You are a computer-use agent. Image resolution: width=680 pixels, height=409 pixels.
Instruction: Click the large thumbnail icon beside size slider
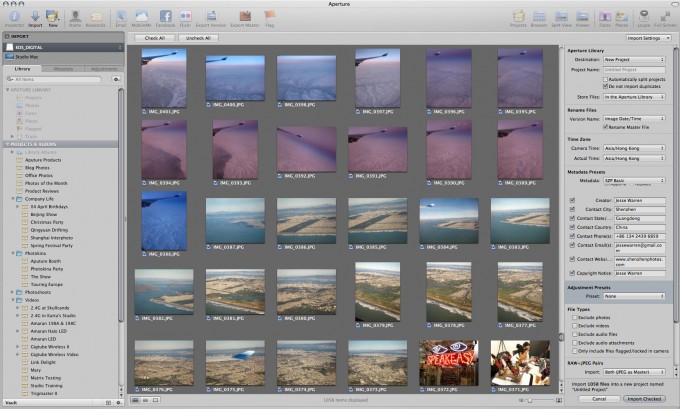[x=559, y=400]
